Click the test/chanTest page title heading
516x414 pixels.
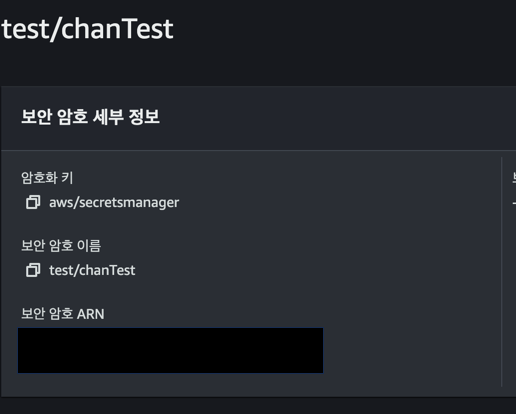pos(87,29)
